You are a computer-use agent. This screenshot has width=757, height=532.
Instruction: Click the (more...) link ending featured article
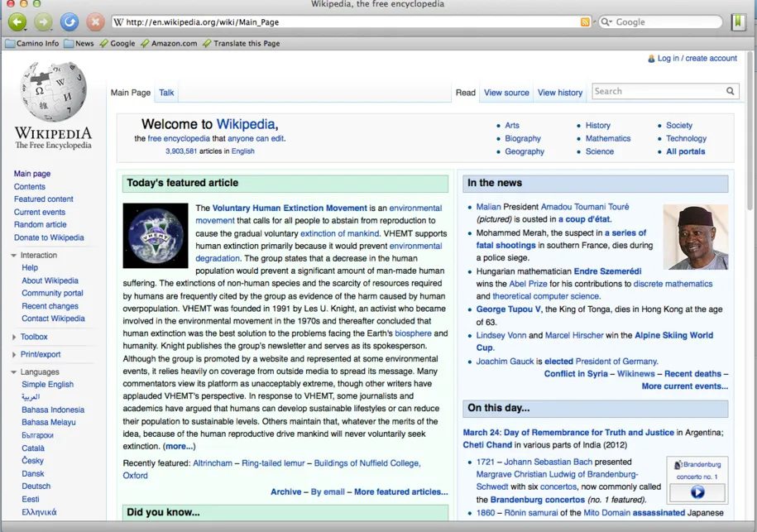(179, 447)
